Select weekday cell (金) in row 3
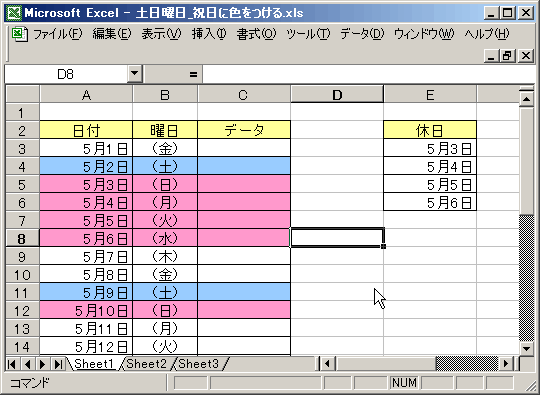Viewport: 540px width, 395px height. (165, 148)
